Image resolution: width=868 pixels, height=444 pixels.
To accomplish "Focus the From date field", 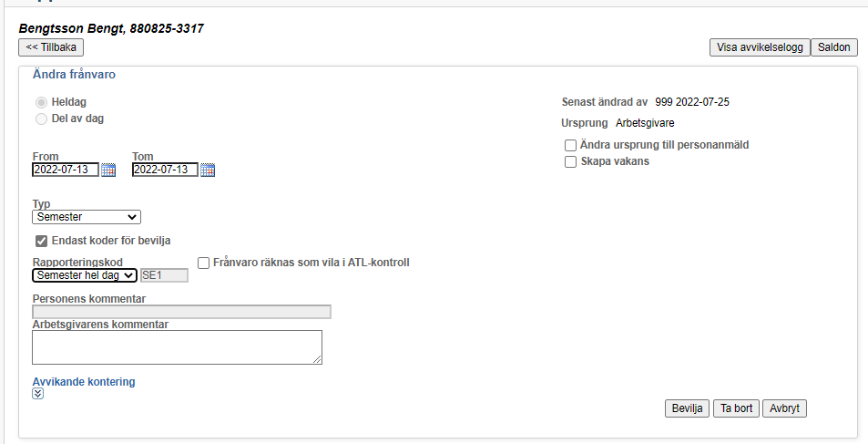I will tap(66, 170).
